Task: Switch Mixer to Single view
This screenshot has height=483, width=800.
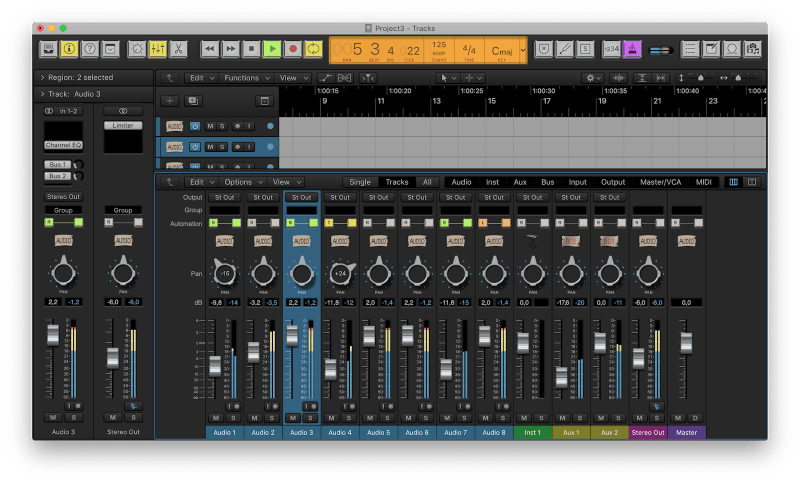Action: click(x=360, y=182)
